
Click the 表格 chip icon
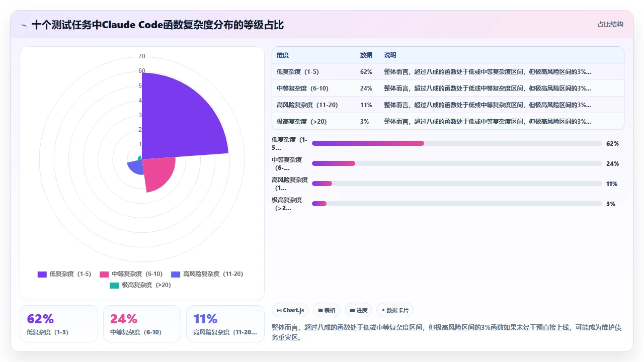(320, 310)
